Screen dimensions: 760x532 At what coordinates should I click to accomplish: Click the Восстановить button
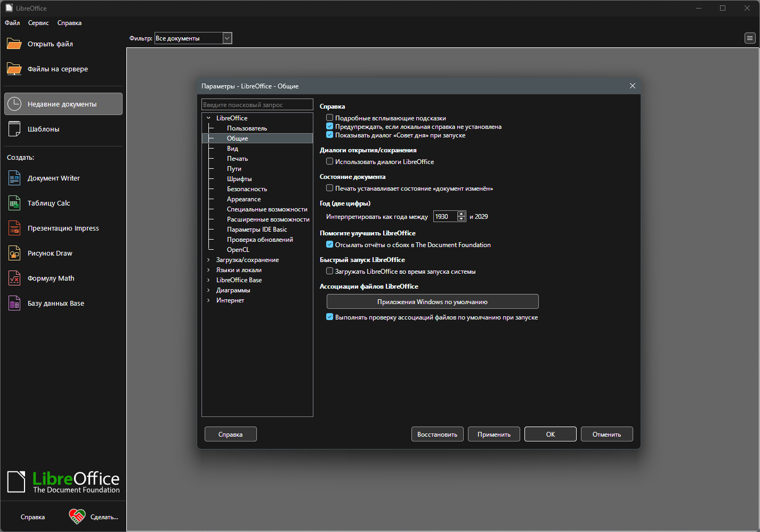click(x=438, y=434)
